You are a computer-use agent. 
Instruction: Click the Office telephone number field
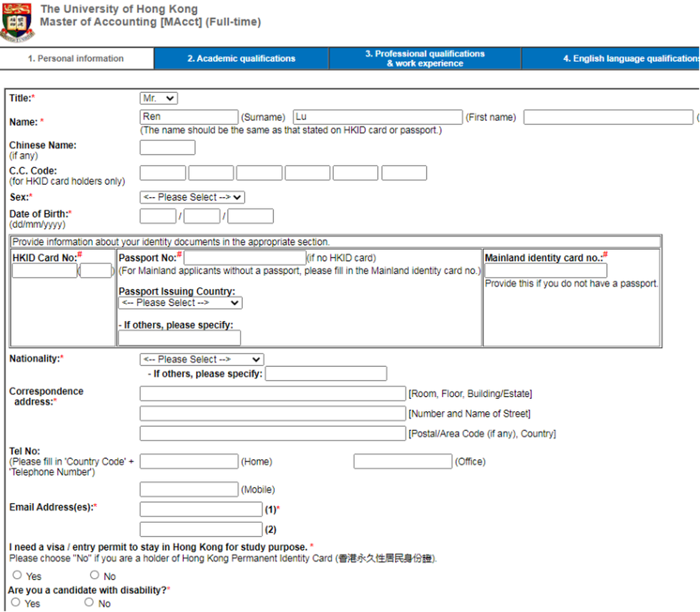[403, 461]
